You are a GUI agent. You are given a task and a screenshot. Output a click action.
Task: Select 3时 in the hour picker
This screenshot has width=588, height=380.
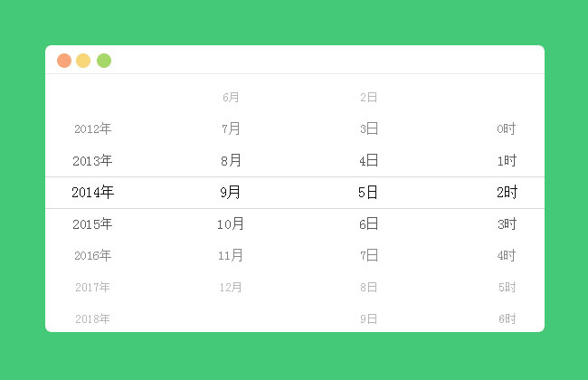click(x=507, y=224)
